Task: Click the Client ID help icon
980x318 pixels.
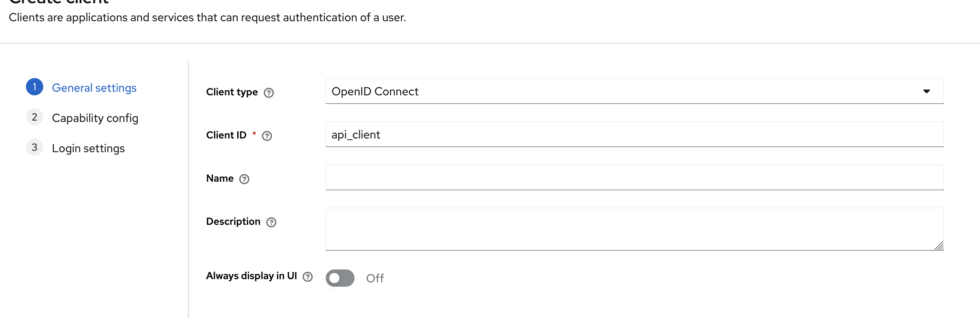Action: pyautogui.click(x=267, y=136)
